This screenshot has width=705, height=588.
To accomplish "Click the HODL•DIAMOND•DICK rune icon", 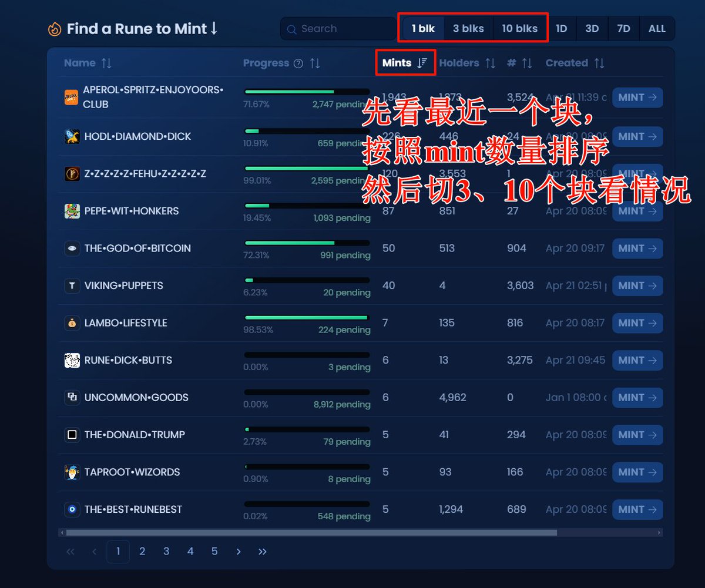I will point(72,136).
